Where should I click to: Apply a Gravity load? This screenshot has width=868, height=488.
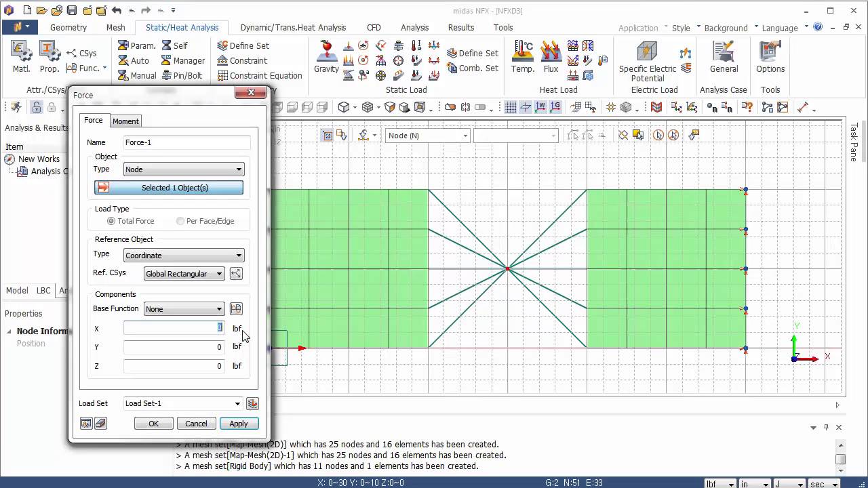326,57
